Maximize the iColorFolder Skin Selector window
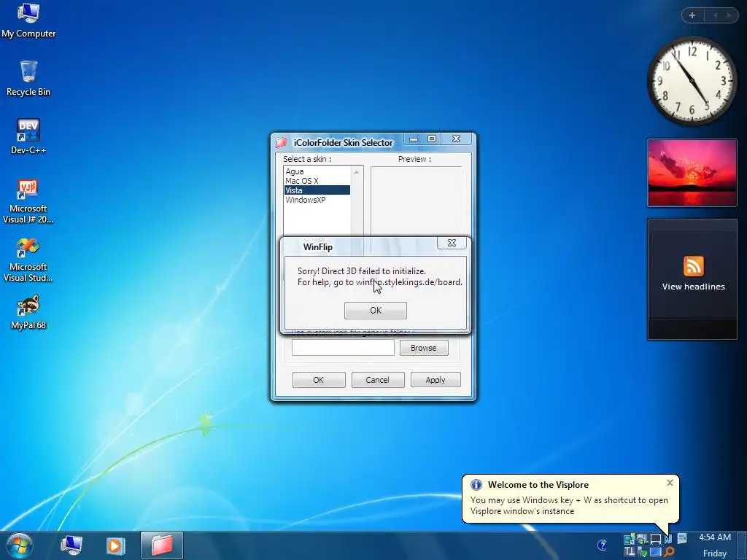The width and height of the screenshot is (747, 560). point(432,139)
